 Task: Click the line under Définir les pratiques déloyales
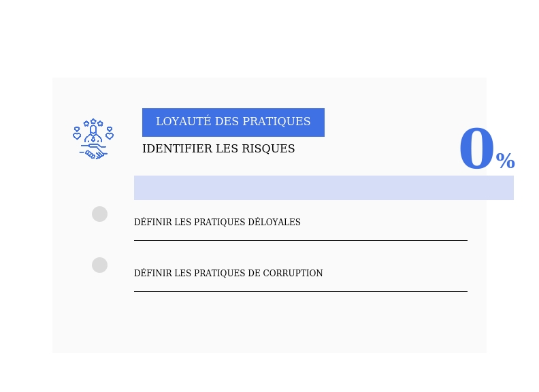(x=300, y=240)
